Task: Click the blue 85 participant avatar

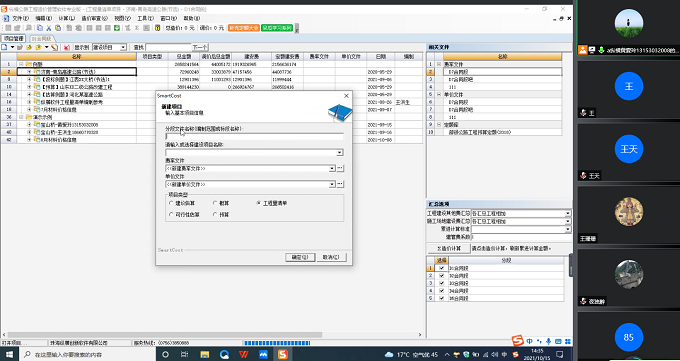Action: point(629,337)
